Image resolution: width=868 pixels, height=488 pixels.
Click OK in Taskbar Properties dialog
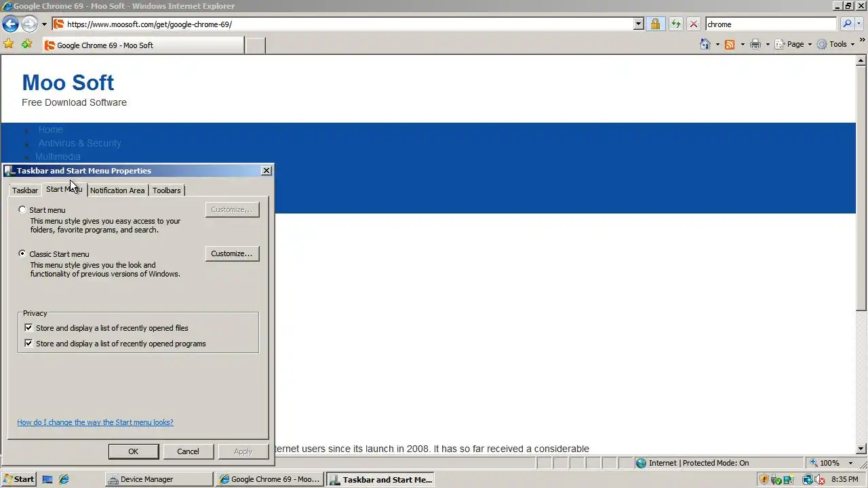(x=134, y=451)
